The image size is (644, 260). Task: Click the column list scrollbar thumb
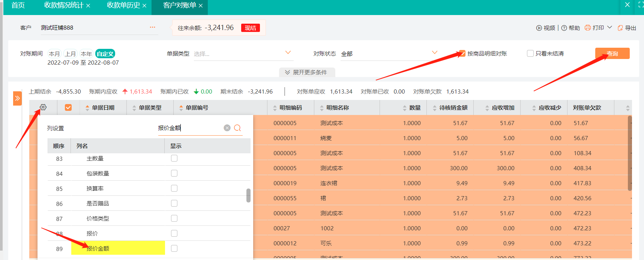coord(248,195)
